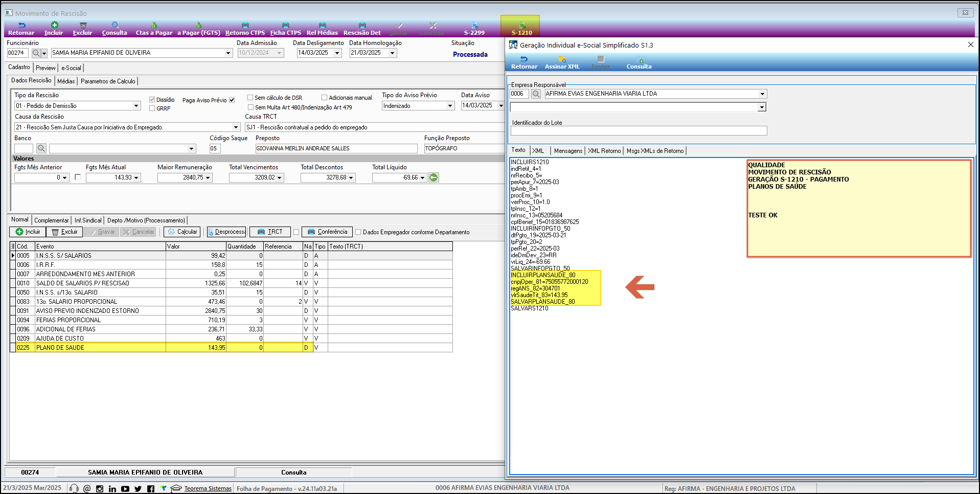Expand the Tipo do Aviso Prévio dropdown
Viewport: 980px width, 494px height.
(x=450, y=106)
